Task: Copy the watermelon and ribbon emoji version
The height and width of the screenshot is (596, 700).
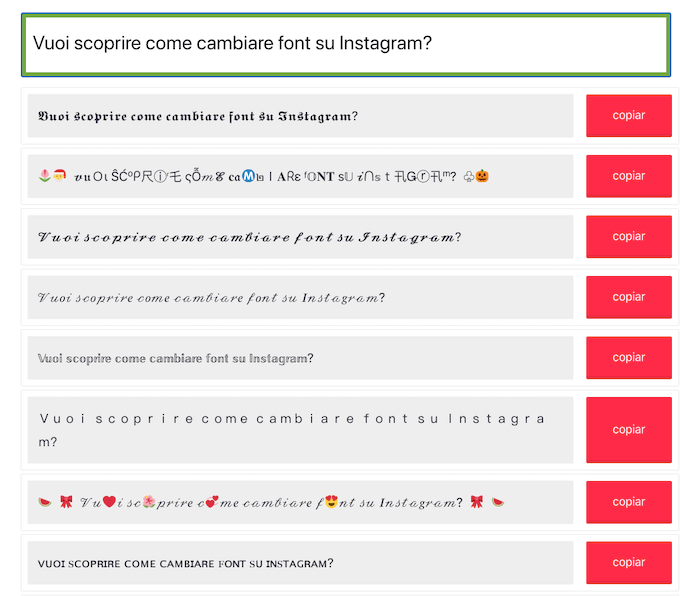Action: [628, 502]
